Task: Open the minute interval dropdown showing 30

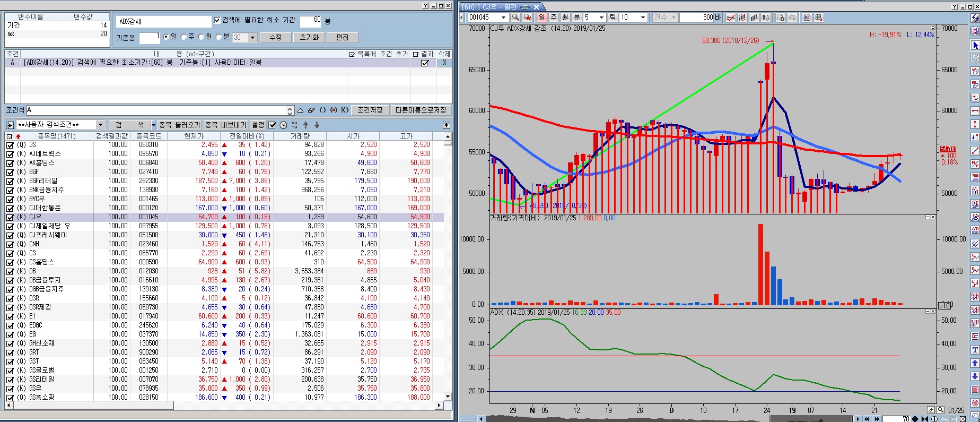Action: click(253, 38)
